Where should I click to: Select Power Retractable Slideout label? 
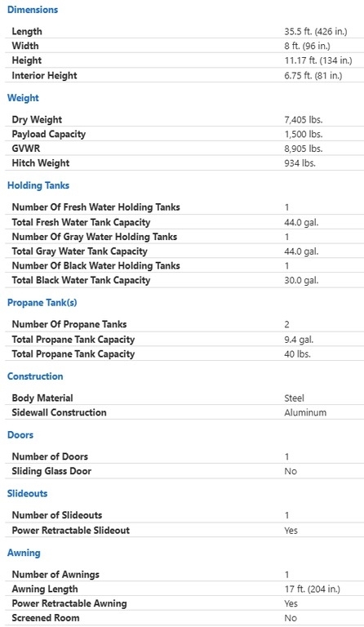pos(71,530)
